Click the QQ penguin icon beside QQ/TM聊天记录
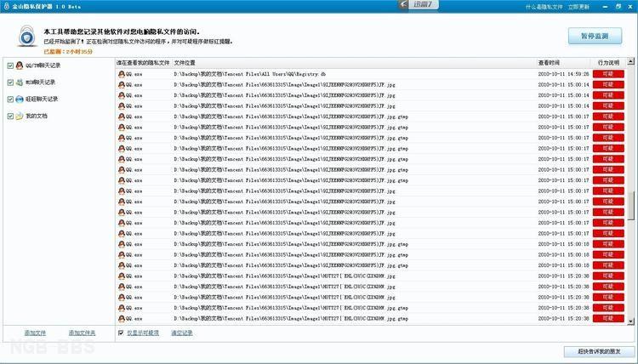Image resolution: width=638 pixels, height=364 pixels. (x=19, y=65)
